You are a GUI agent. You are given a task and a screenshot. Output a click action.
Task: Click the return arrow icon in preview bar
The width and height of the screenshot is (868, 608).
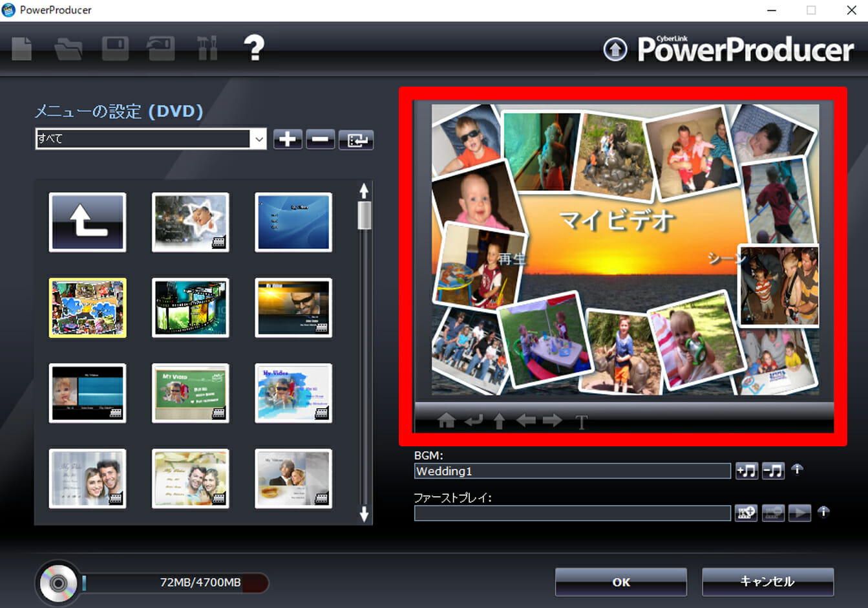pos(474,421)
